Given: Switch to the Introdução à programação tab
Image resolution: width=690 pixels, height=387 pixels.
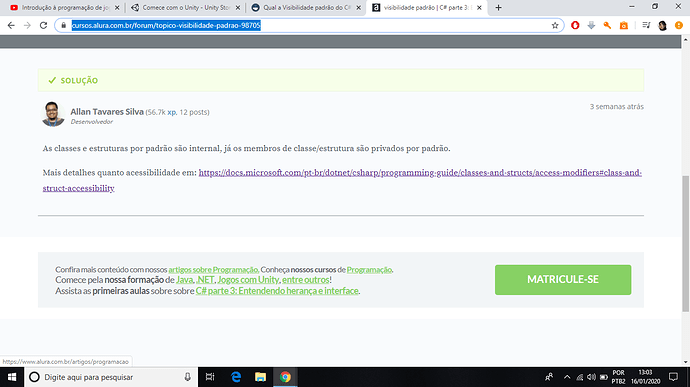Looking at the screenshot, I should (65, 7).
